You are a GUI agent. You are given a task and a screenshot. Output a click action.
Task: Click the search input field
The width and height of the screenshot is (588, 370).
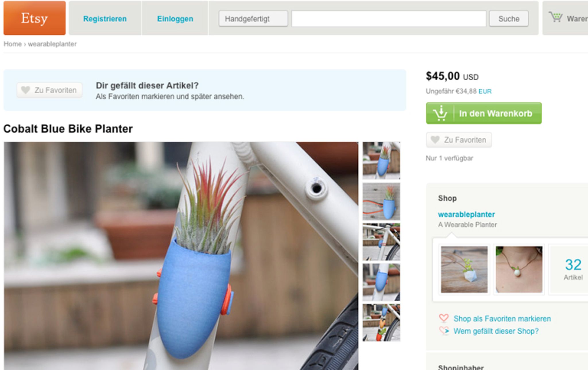pyautogui.click(x=389, y=19)
